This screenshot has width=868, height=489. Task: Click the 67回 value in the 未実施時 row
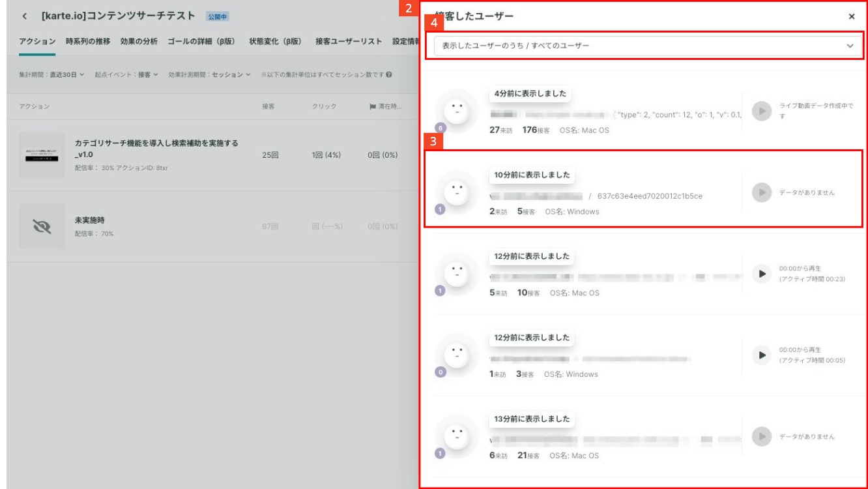pyautogui.click(x=270, y=226)
